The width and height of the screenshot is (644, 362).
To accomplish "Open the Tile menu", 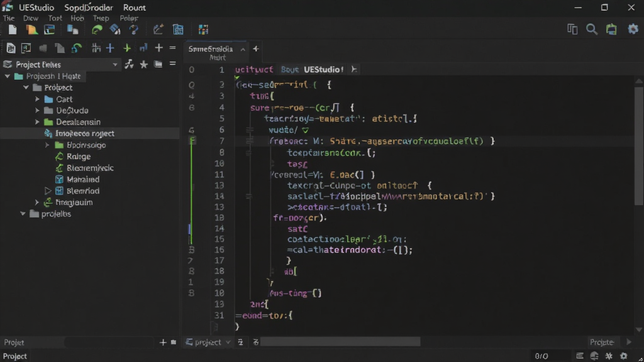I will click(x=9, y=18).
